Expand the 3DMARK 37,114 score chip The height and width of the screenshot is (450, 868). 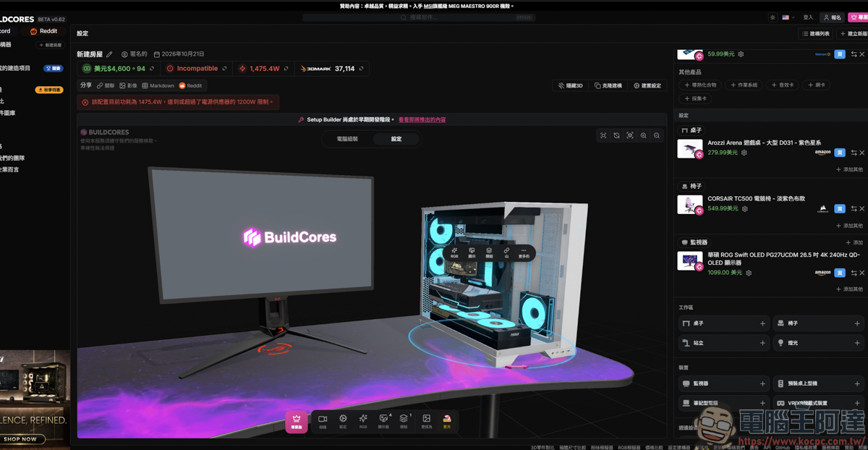(x=333, y=69)
